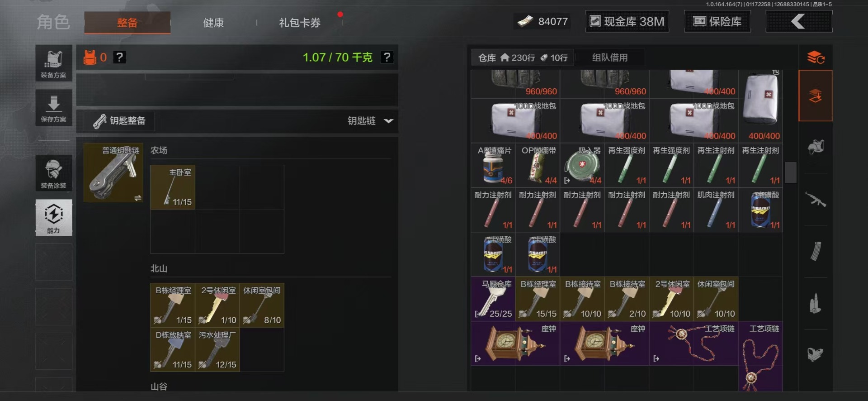
Task: Filter warehouse by ammo bullet category
Action: [x=816, y=303]
